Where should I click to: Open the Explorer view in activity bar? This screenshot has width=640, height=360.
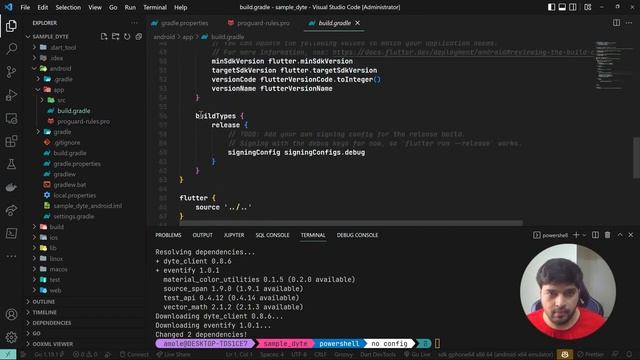click(x=11, y=26)
